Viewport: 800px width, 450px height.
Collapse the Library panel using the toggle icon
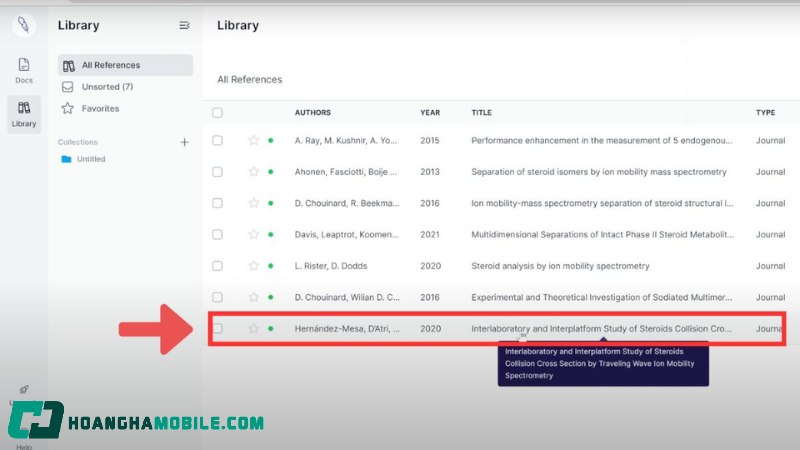184,25
